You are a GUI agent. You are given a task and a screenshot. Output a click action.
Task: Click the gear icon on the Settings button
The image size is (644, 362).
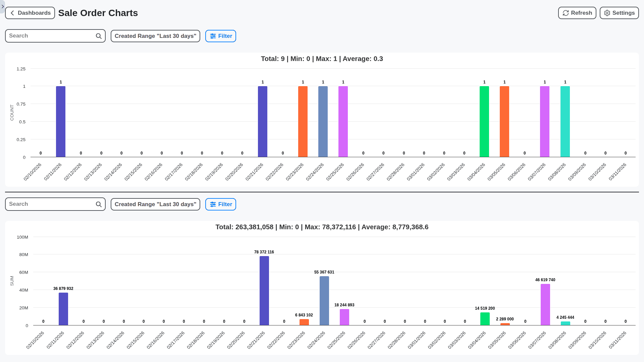tap(607, 13)
